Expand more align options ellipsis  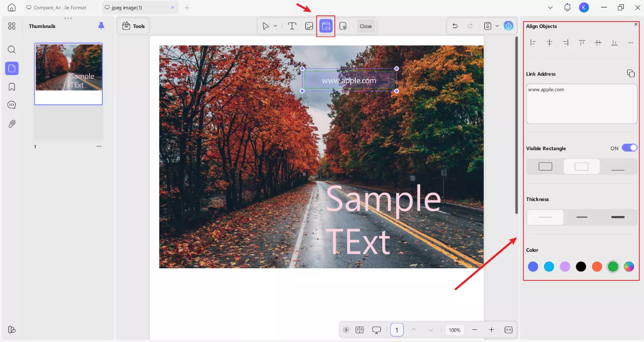(630, 42)
